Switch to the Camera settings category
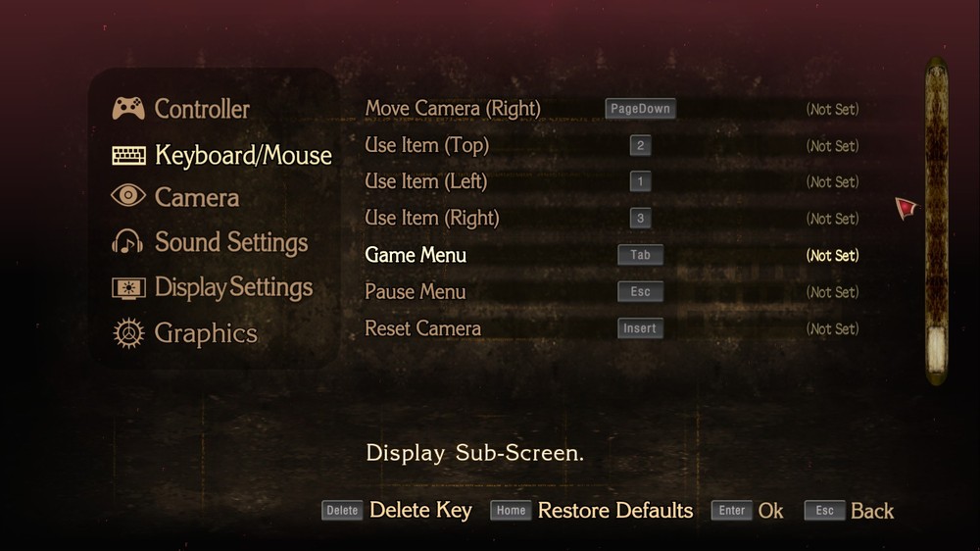 coord(197,198)
